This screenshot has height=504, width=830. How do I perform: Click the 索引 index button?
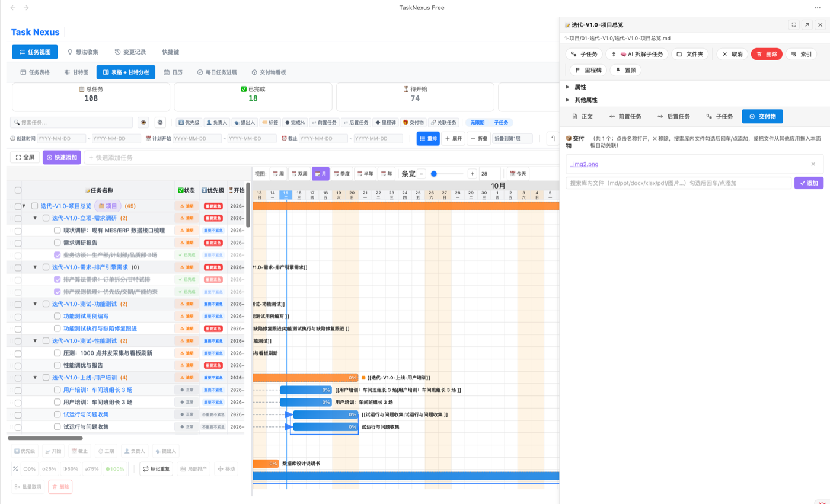coord(801,54)
